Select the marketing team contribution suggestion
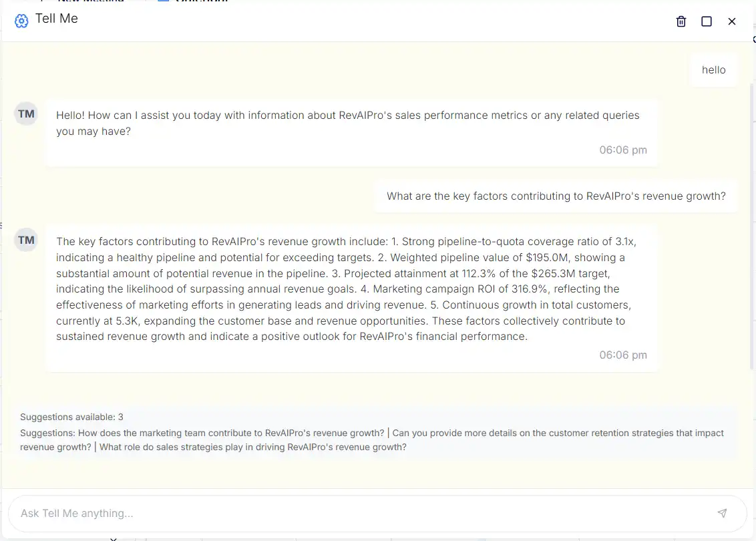 pos(231,433)
